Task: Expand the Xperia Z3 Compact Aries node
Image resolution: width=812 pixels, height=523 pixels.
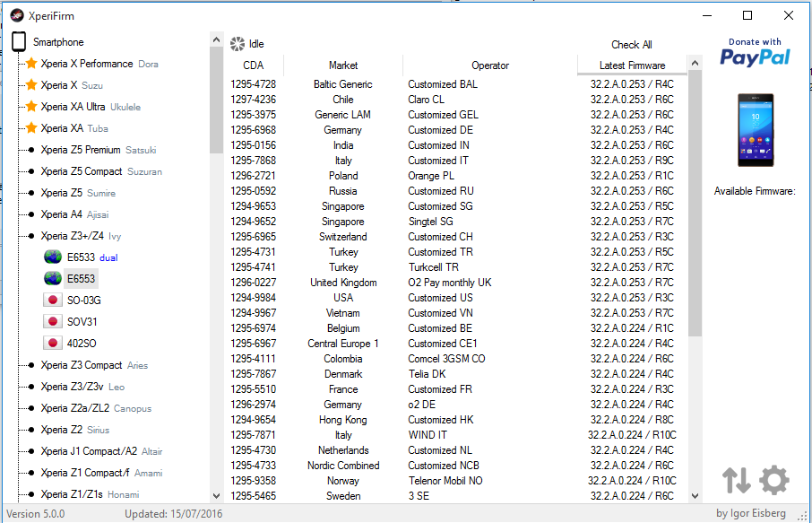Action: click(31, 365)
